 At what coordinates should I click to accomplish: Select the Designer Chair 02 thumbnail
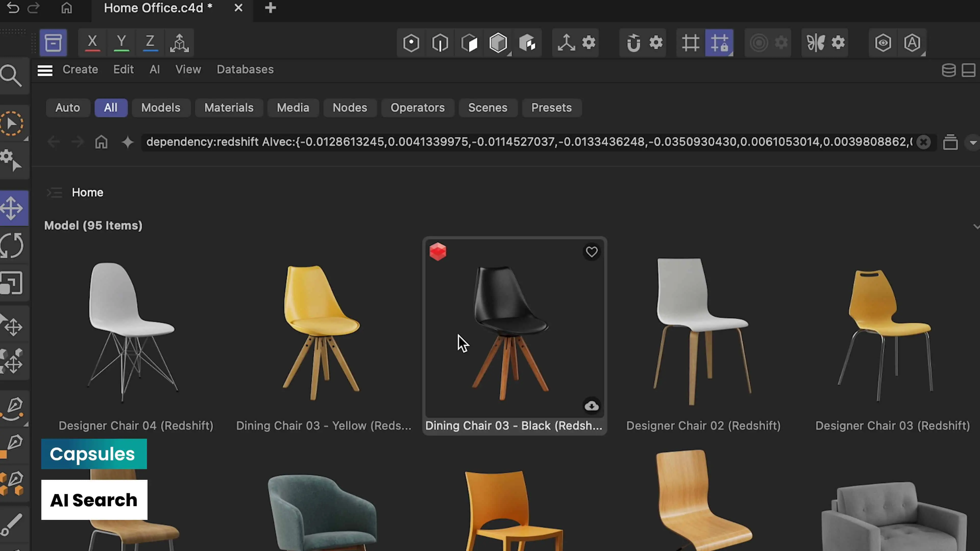click(x=703, y=331)
